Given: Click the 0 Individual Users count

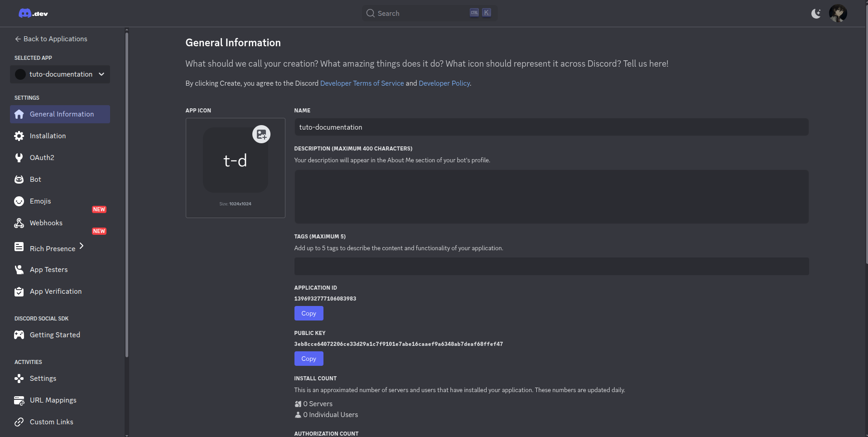Looking at the screenshot, I should pos(326,415).
